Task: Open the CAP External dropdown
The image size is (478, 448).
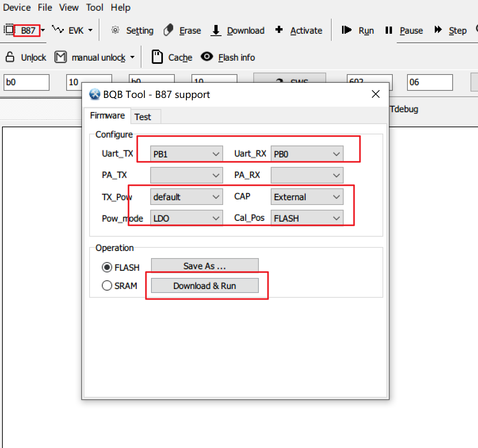Action: [x=307, y=197]
